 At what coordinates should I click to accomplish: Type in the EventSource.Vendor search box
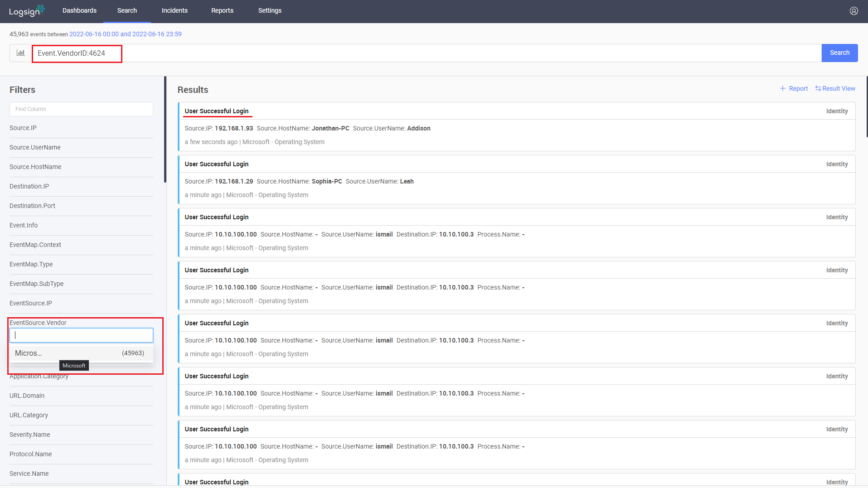(x=81, y=335)
